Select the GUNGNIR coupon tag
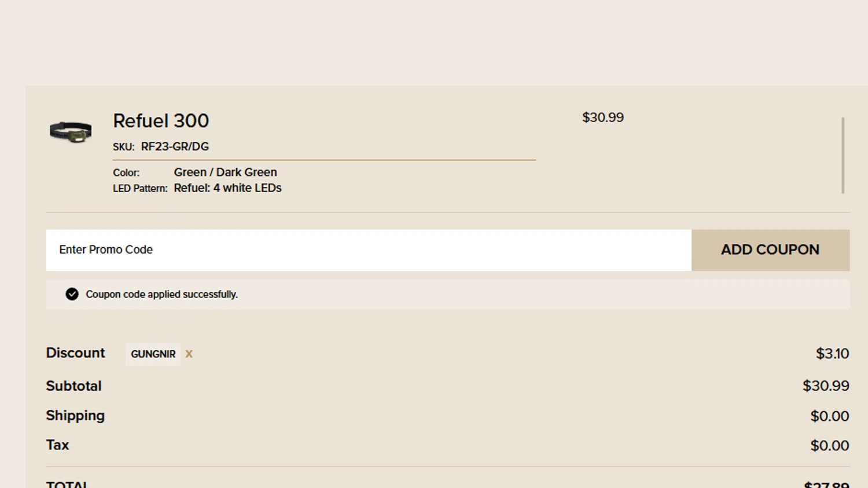This screenshot has height=488, width=868. pos(153,354)
